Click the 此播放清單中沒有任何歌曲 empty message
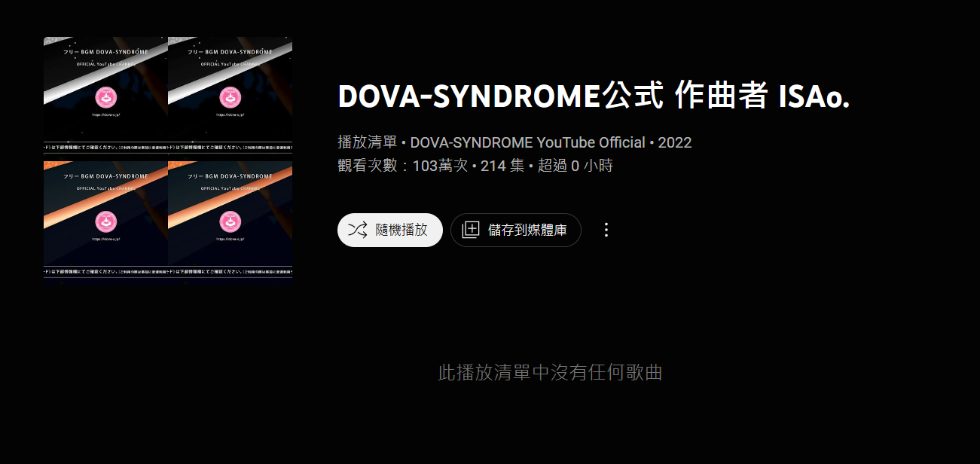980x464 pixels. click(550, 372)
